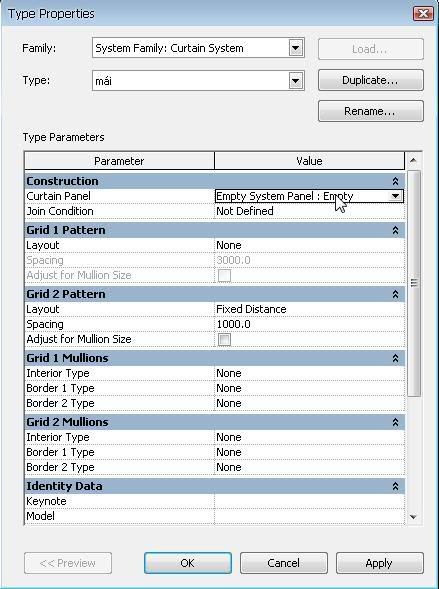Click the Duplicate button
Screen dimensions: 439x589
point(371,80)
